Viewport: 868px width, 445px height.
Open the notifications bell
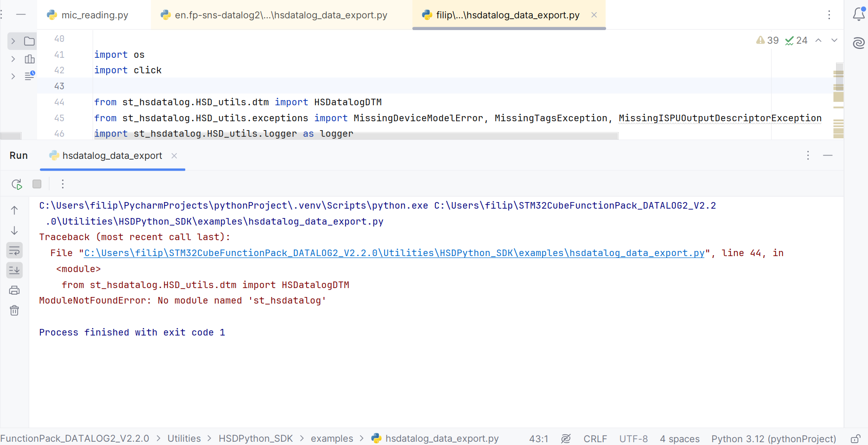pyautogui.click(x=859, y=15)
